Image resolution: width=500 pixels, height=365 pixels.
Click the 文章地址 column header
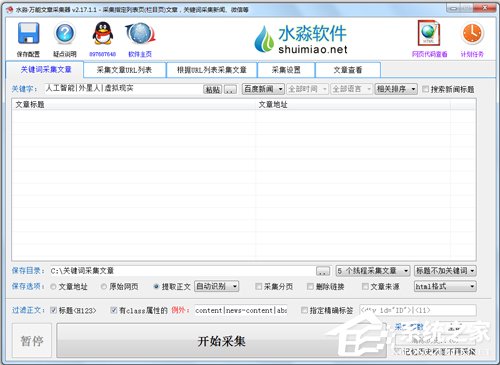353,105
